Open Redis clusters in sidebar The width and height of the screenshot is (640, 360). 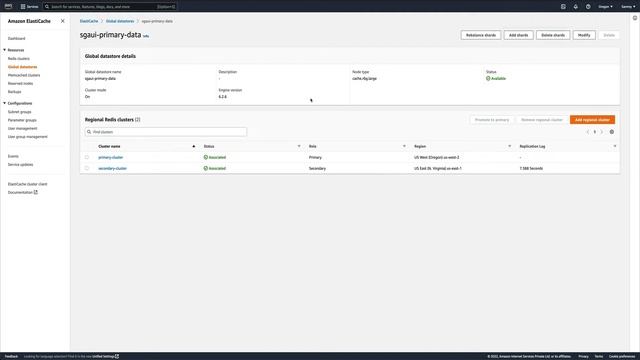pyautogui.click(x=18, y=58)
